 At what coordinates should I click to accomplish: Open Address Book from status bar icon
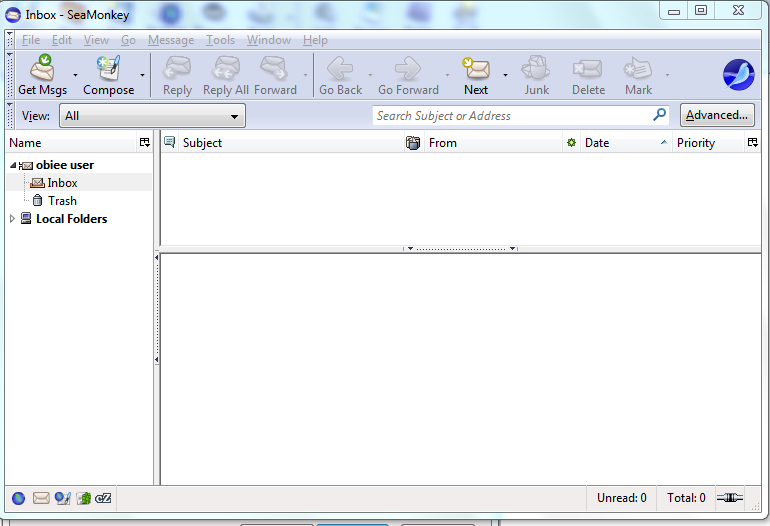[x=83, y=498]
